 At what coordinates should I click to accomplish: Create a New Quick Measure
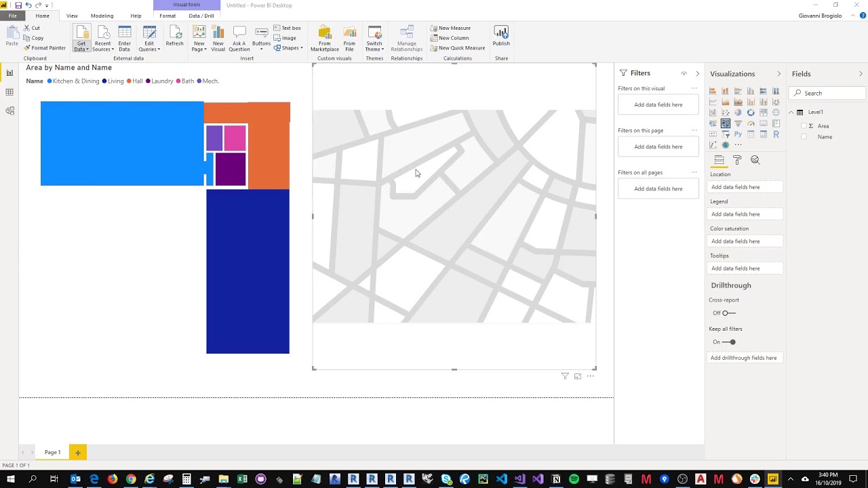[x=458, y=48]
